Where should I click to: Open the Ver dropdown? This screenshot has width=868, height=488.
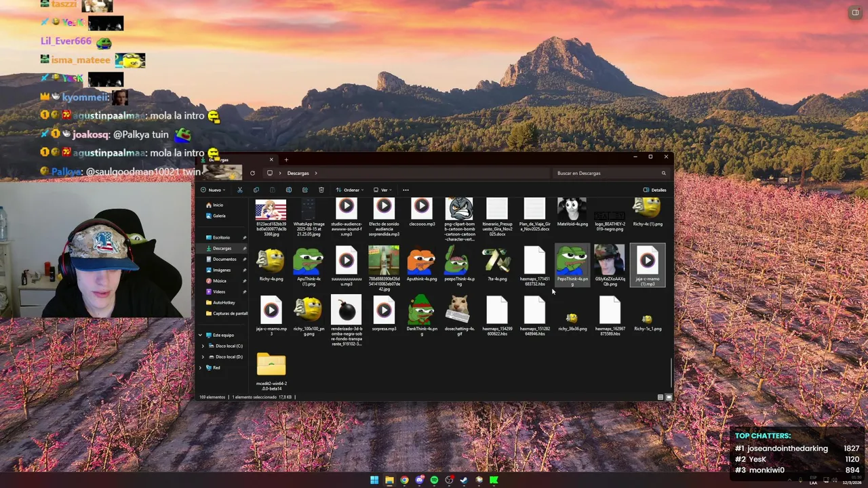383,190
